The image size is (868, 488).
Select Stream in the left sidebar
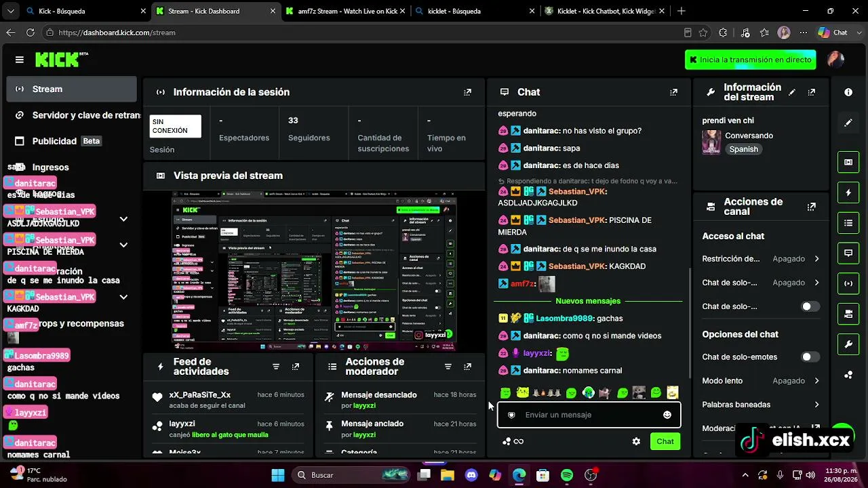(x=72, y=89)
